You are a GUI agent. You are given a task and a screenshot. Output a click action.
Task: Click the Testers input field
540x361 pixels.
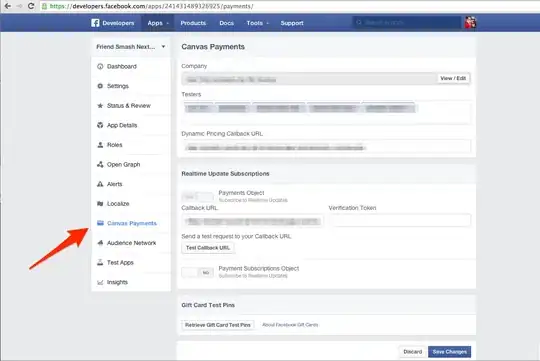point(326,112)
